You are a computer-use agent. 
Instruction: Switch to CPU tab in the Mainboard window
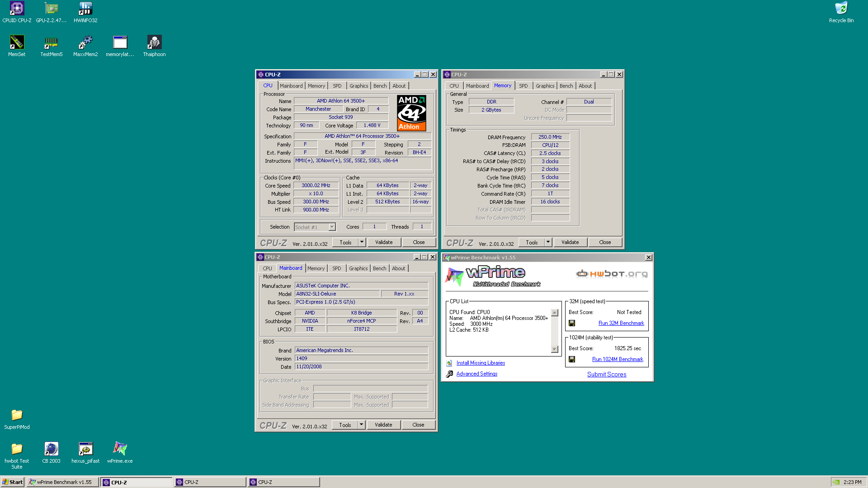(x=268, y=268)
